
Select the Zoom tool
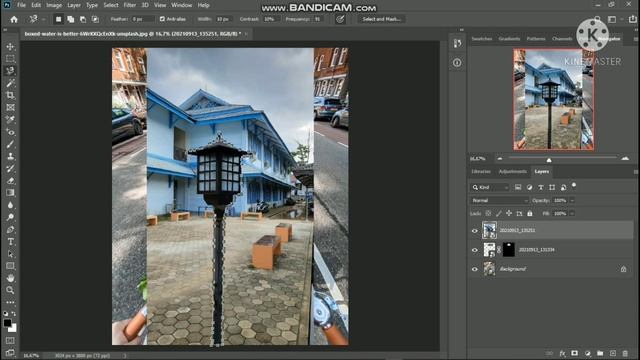coord(10,290)
